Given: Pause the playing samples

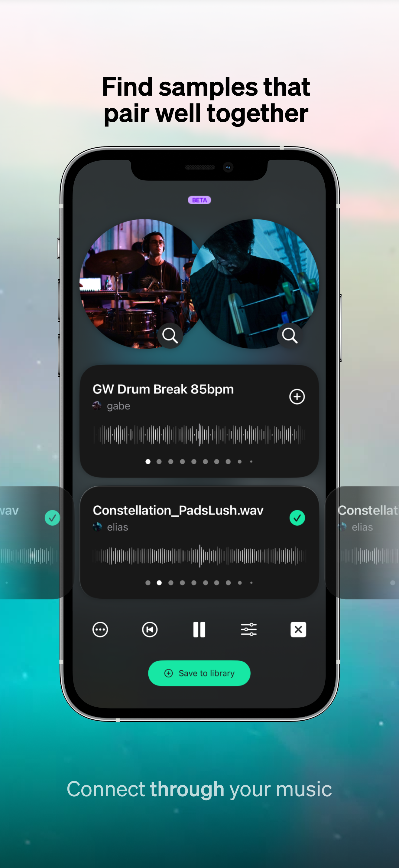Looking at the screenshot, I should coord(199,630).
